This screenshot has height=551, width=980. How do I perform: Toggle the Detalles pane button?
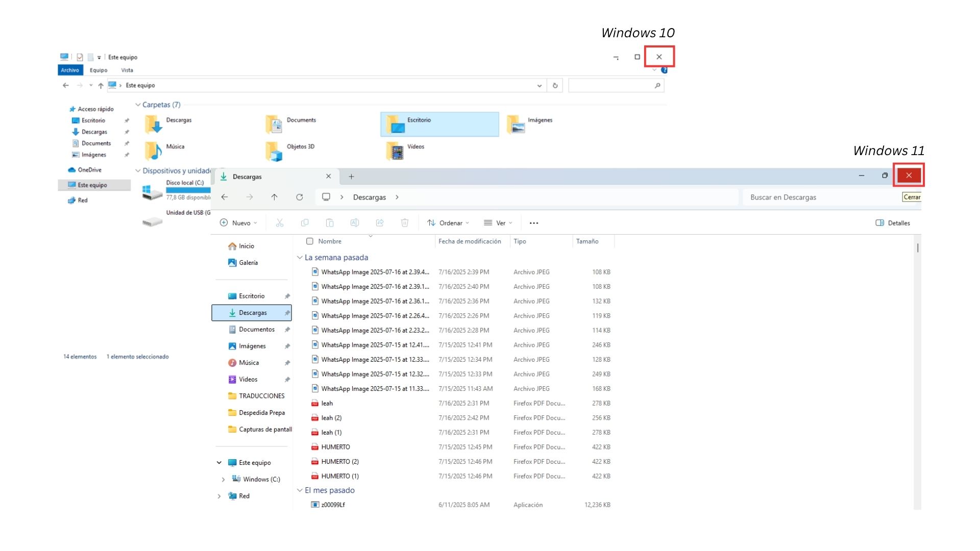point(893,223)
